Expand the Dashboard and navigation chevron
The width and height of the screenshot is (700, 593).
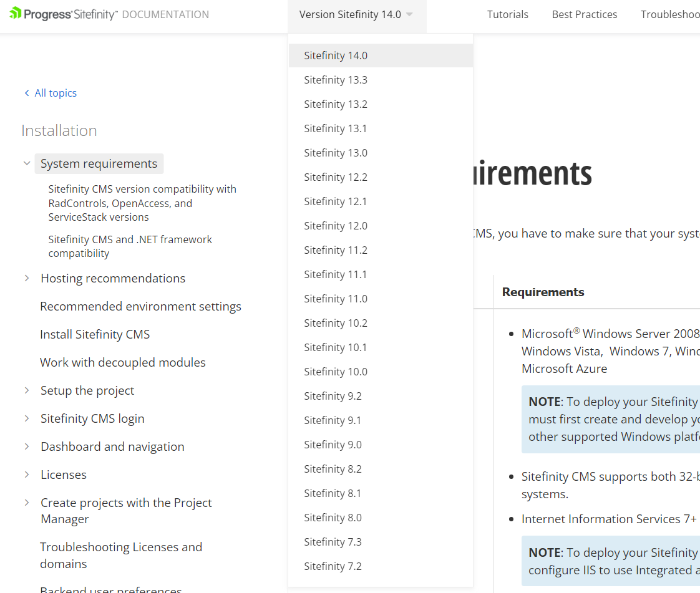pyautogui.click(x=27, y=446)
